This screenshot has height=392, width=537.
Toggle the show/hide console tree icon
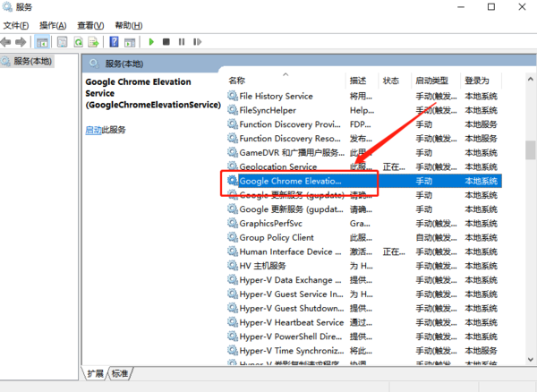click(42, 41)
